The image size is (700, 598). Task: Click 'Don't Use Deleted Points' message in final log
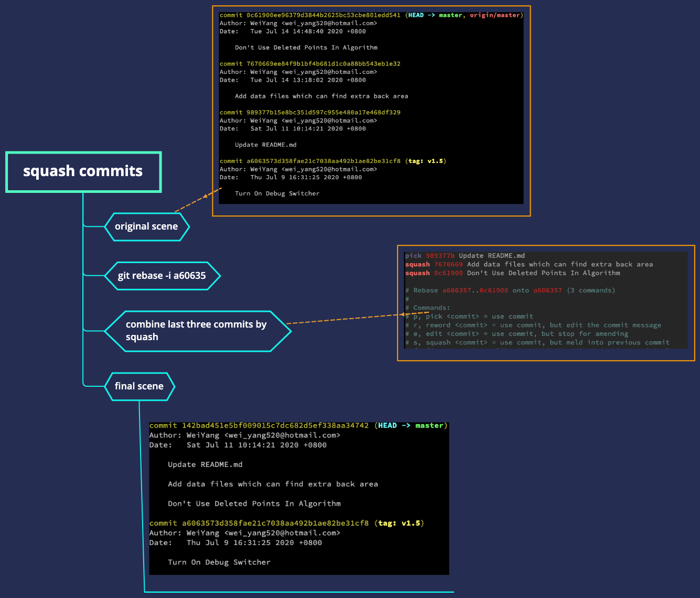point(254,504)
